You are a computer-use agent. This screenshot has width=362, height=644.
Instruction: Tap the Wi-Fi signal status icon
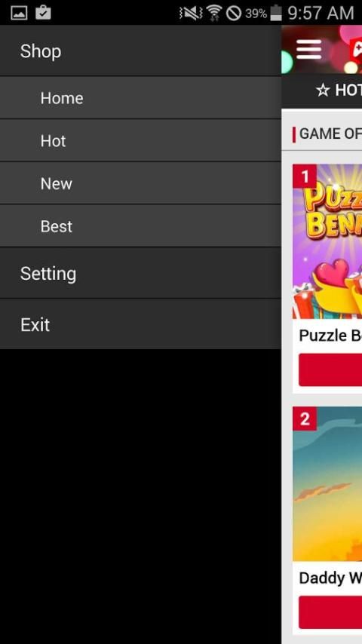(x=214, y=13)
